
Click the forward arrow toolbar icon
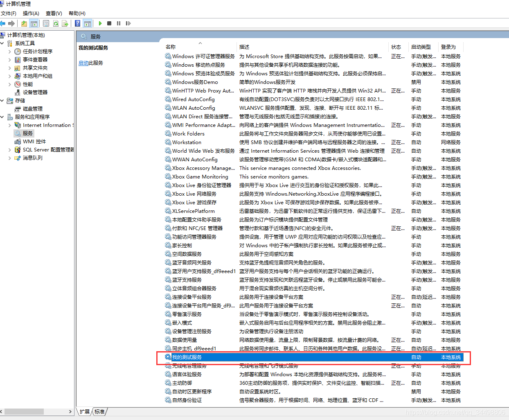click(11, 23)
